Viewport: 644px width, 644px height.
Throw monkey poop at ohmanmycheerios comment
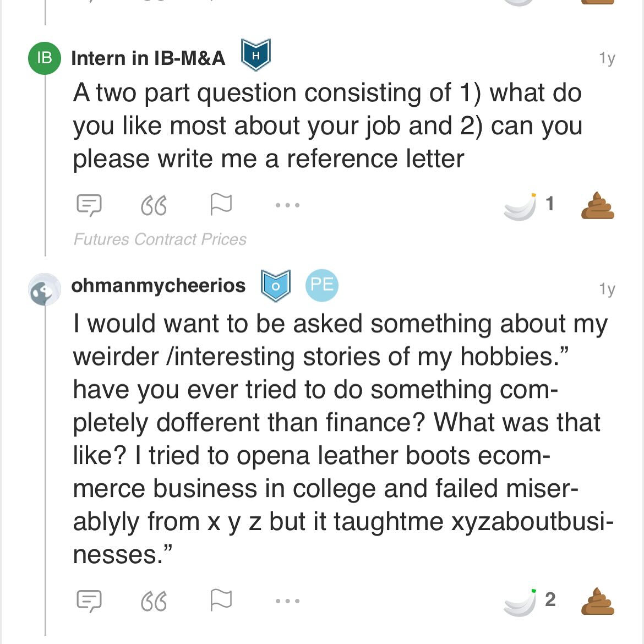(x=598, y=601)
